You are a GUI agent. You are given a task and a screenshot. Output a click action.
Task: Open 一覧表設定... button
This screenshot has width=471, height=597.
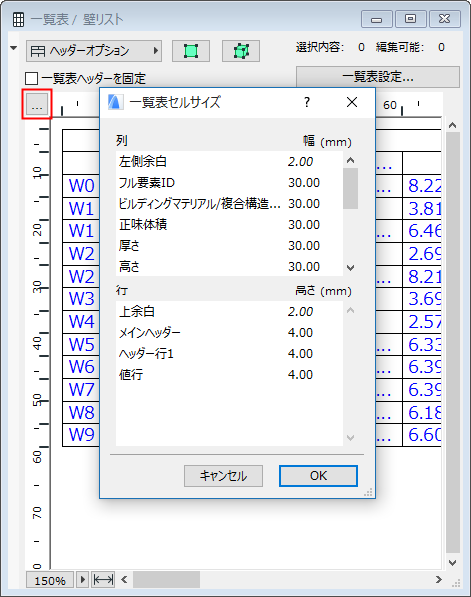tap(378, 77)
